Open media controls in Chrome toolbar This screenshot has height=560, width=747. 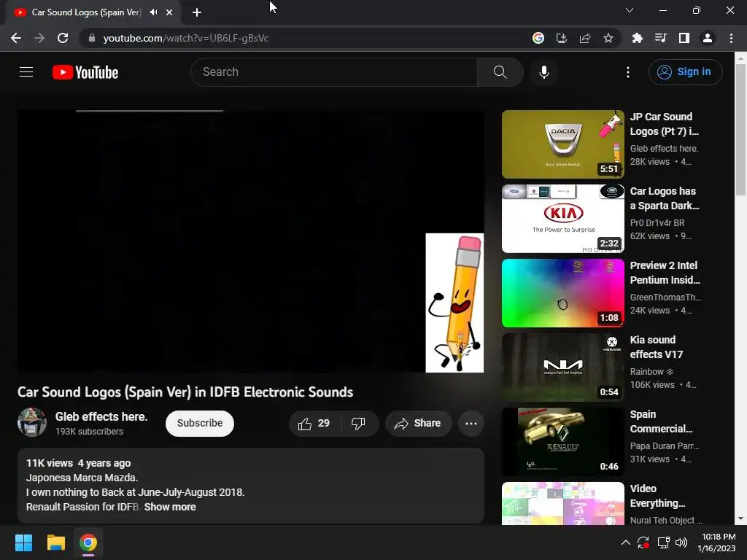(660, 38)
